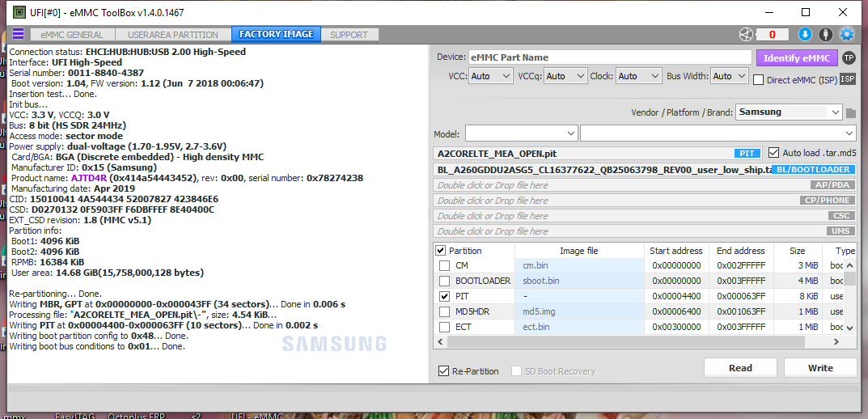Click the BL/BOOTLOADER file slot
The image size is (868, 419).
pos(645,169)
